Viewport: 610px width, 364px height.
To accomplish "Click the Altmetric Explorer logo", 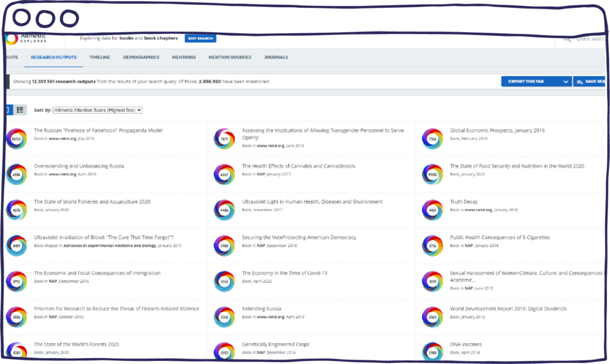I will pos(26,38).
